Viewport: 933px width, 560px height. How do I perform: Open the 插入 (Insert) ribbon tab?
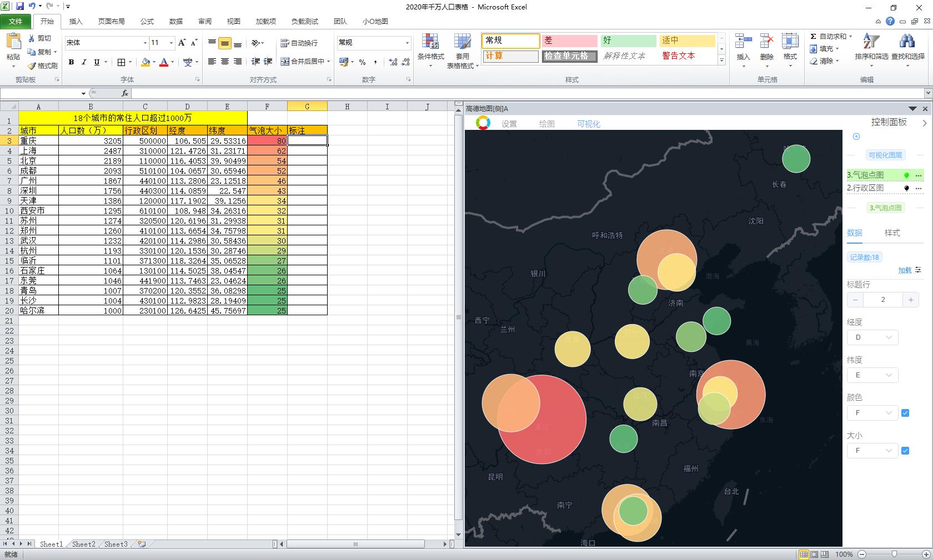(76, 21)
